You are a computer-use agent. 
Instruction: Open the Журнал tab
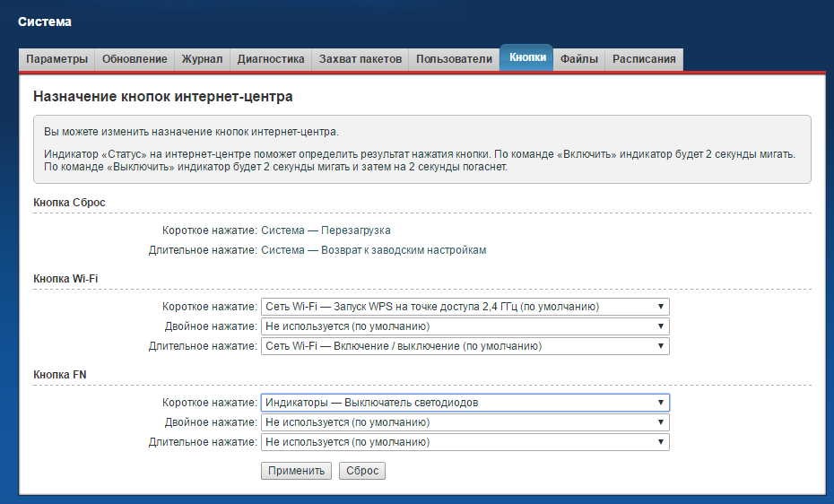[202, 59]
